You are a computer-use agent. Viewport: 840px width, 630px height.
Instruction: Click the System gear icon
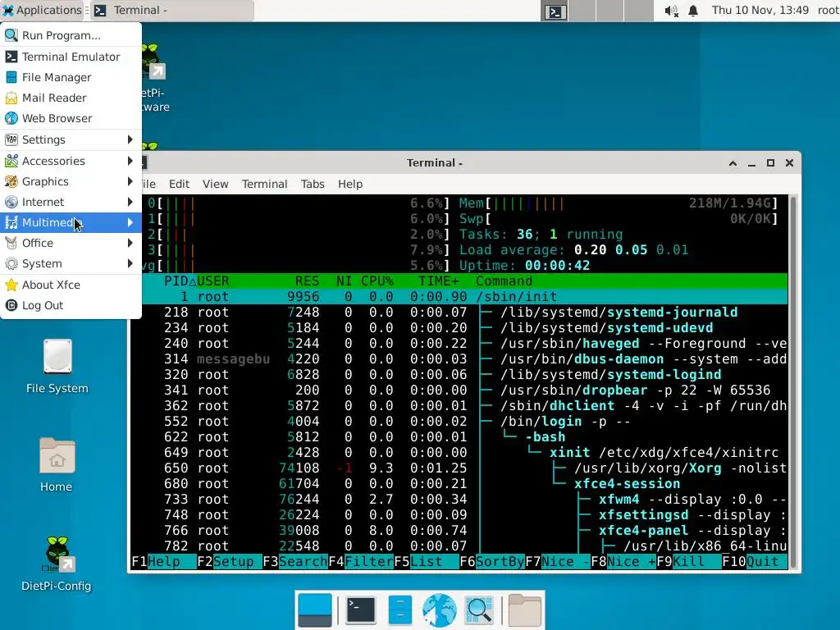11,263
